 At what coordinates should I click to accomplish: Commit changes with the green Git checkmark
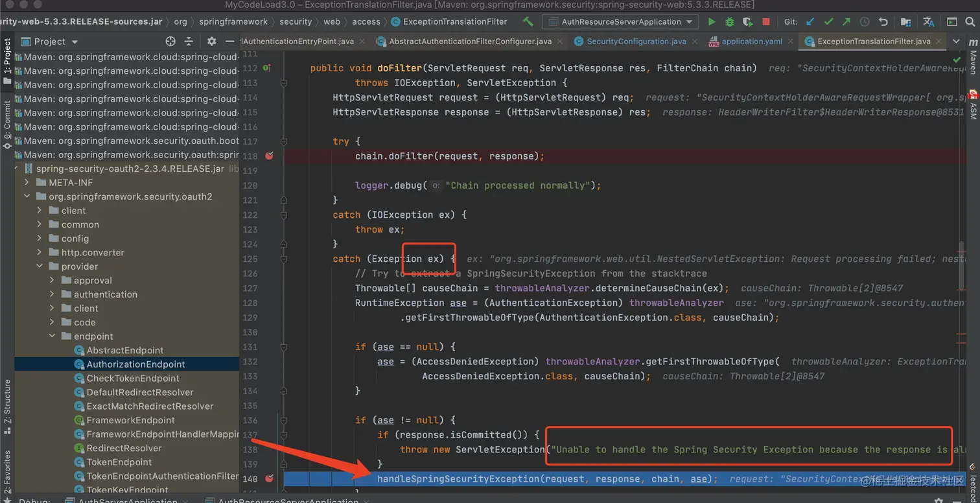pyautogui.click(x=828, y=21)
